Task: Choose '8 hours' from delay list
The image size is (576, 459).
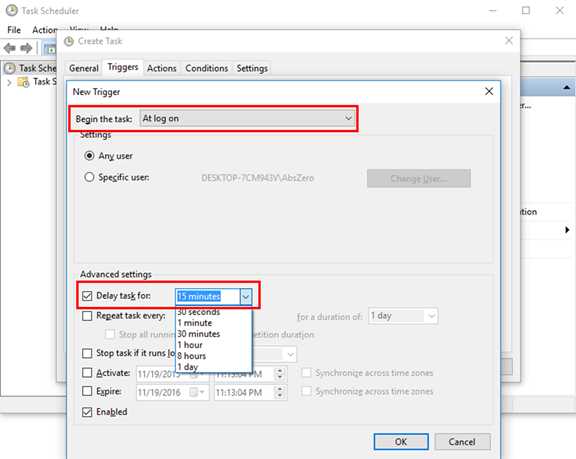Action: 191,356
